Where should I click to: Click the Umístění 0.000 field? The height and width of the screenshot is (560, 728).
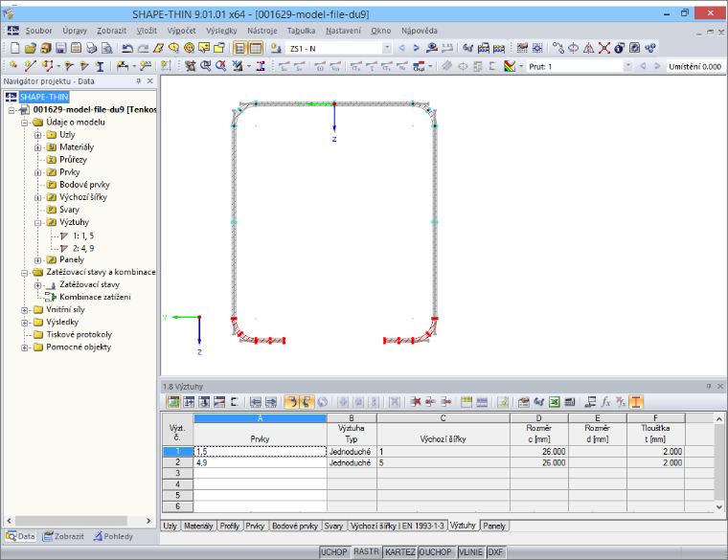pyautogui.click(x=694, y=66)
